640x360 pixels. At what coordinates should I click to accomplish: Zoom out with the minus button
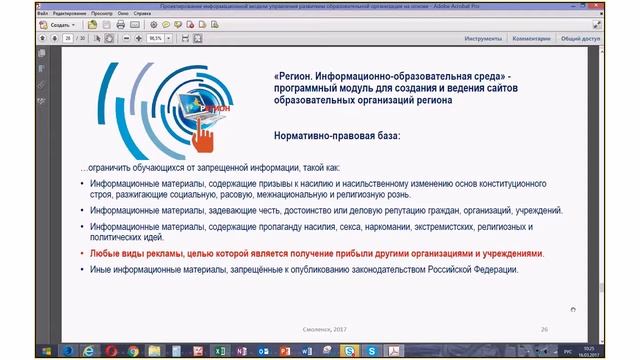(x=127, y=38)
